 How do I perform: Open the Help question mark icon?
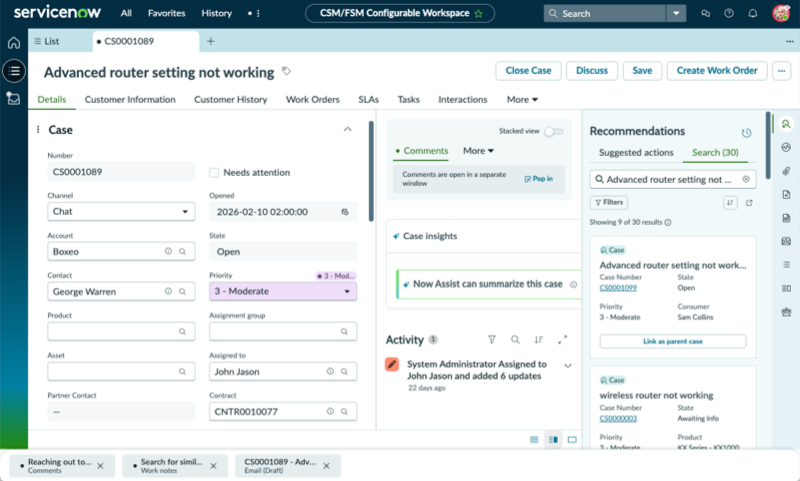point(729,14)
